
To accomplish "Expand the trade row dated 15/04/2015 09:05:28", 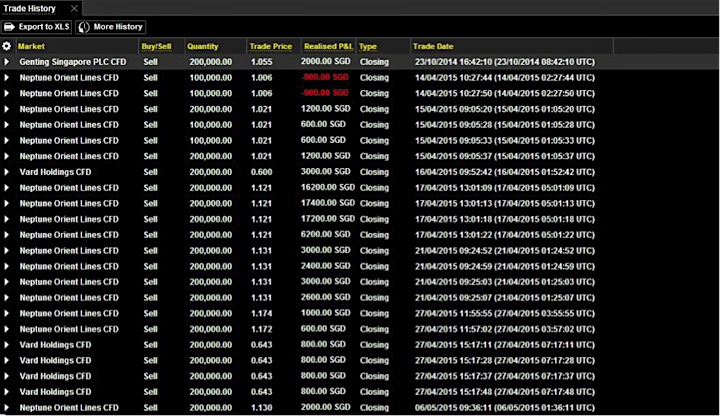I will click(6, 125).
